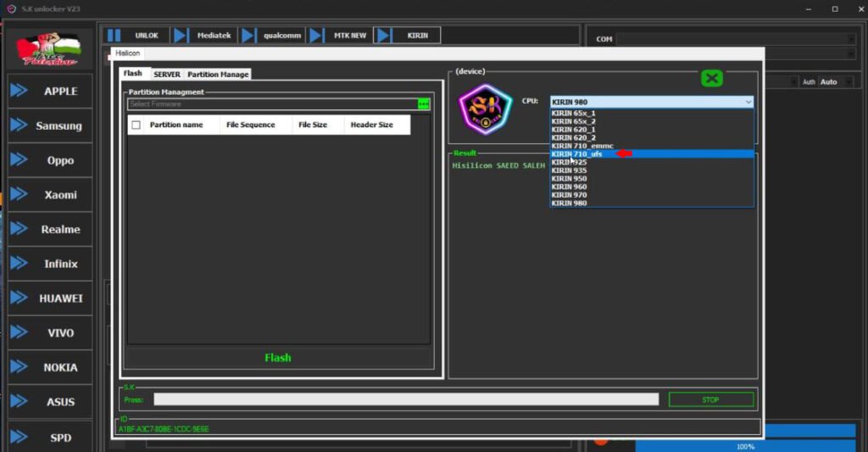The width and height of the screenshot is (868, 452).
Task: Click the Partition name column header
Action: pos(176,125)
